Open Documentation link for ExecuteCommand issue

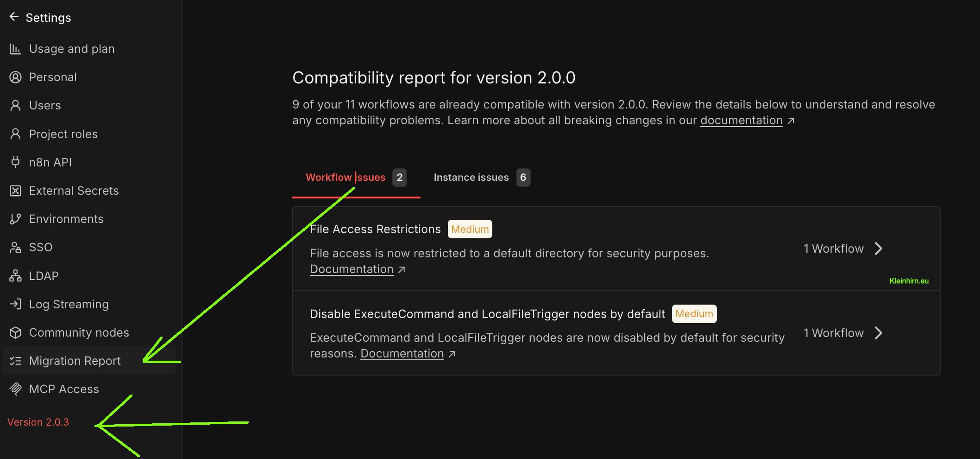coord(402,354)
